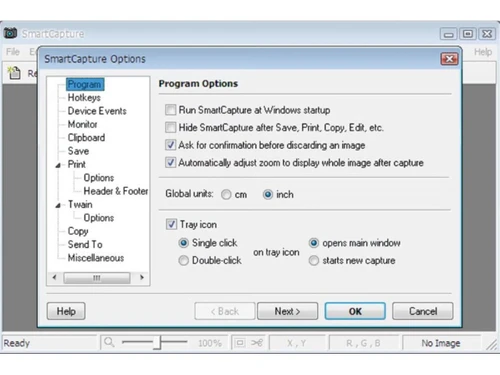Check Hide SmartCapture after Save, Print, Copy

pos(170,127)
